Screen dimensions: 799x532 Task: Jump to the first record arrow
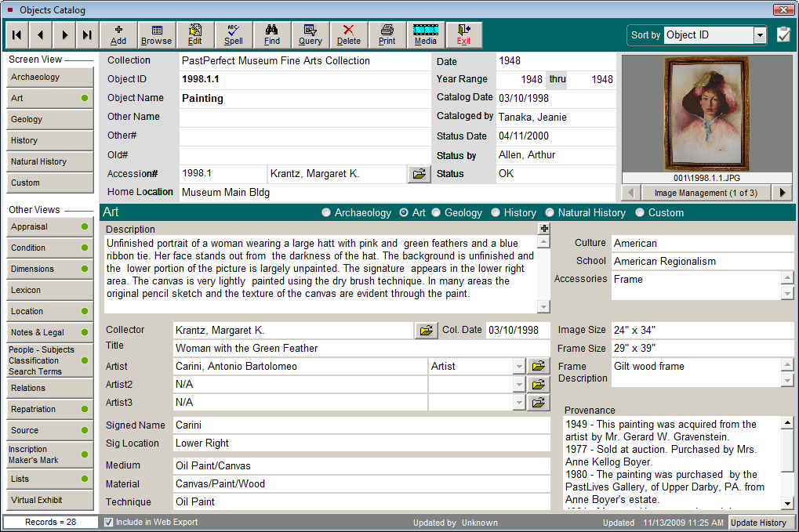coord(17,35)
